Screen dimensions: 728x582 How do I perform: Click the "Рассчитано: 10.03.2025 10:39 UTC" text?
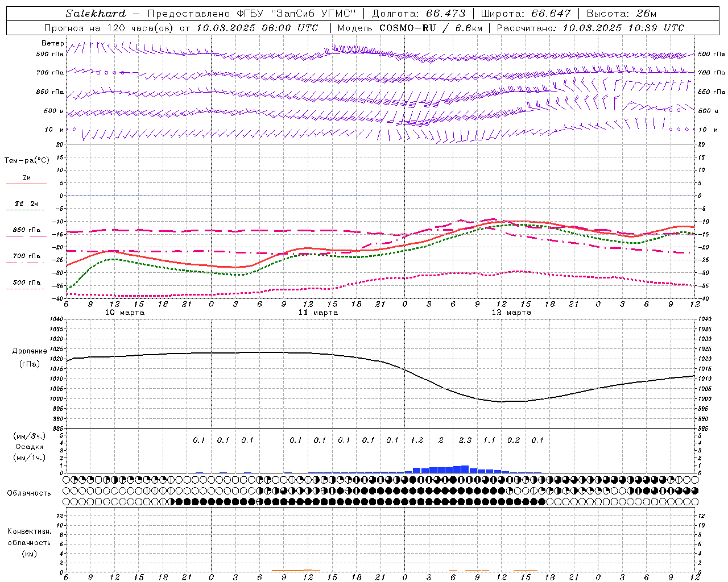(x=590, y=28)
